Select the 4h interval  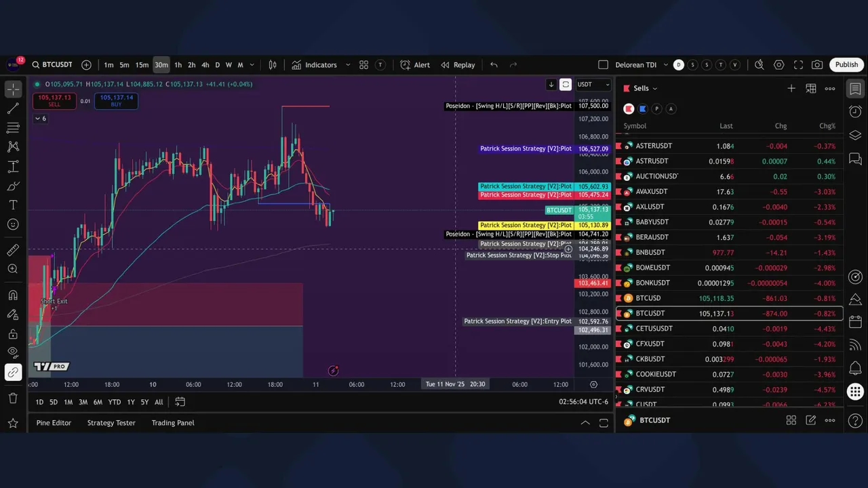coord(205,65)
